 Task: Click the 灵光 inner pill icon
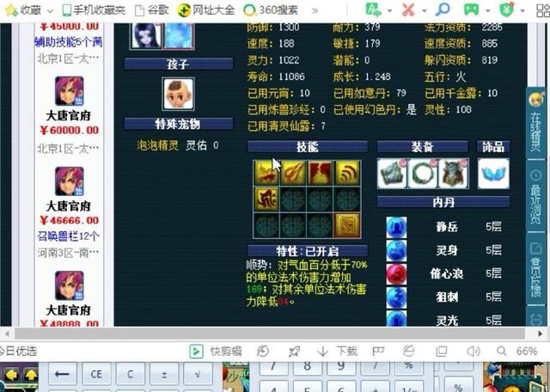pos(397,319)
